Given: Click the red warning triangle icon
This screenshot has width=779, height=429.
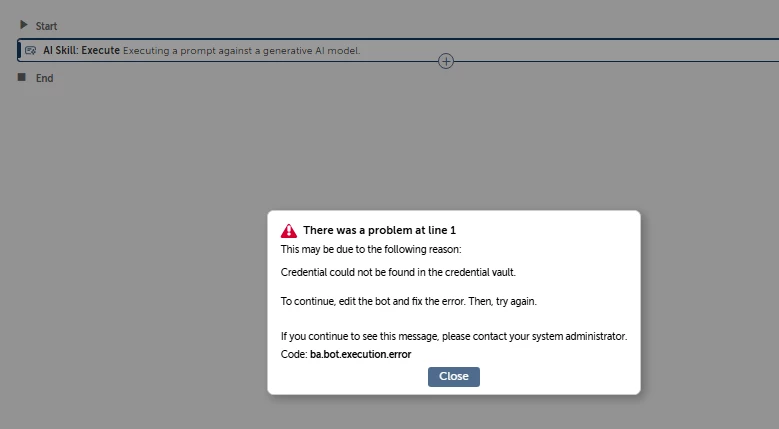Looking at the screenshot, I should 289,231.
